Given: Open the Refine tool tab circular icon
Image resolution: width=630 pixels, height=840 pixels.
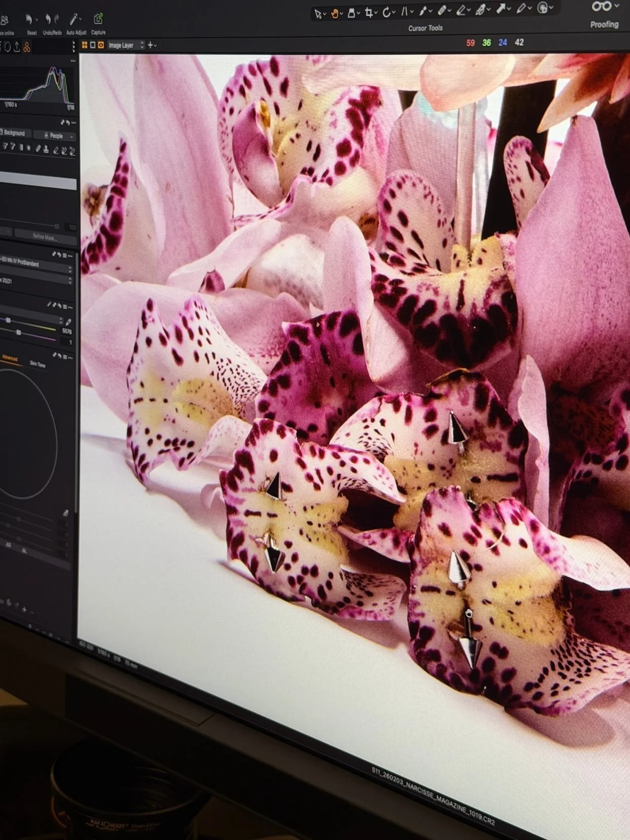Looking at the screenshot, I should tap(7, 47).
